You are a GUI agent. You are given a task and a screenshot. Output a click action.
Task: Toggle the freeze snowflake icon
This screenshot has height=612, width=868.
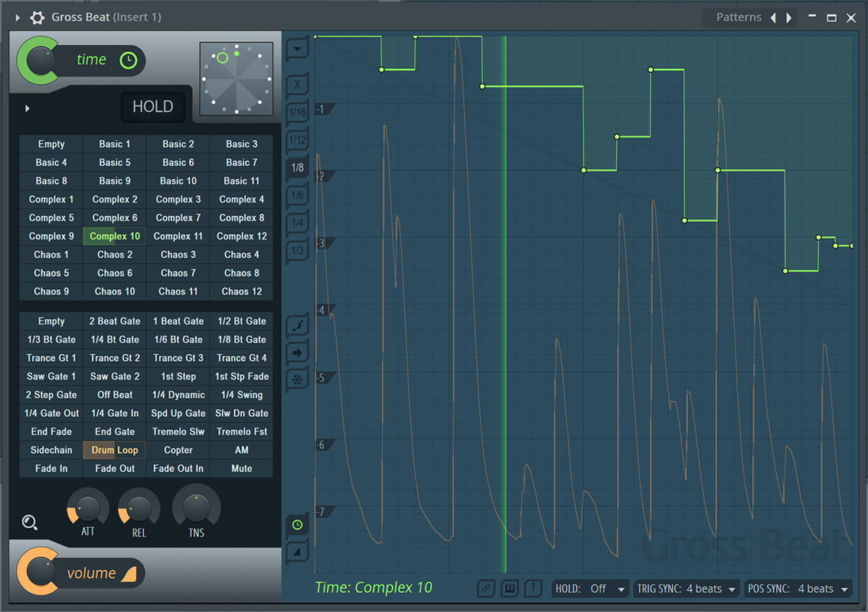[x=297, y=379]
